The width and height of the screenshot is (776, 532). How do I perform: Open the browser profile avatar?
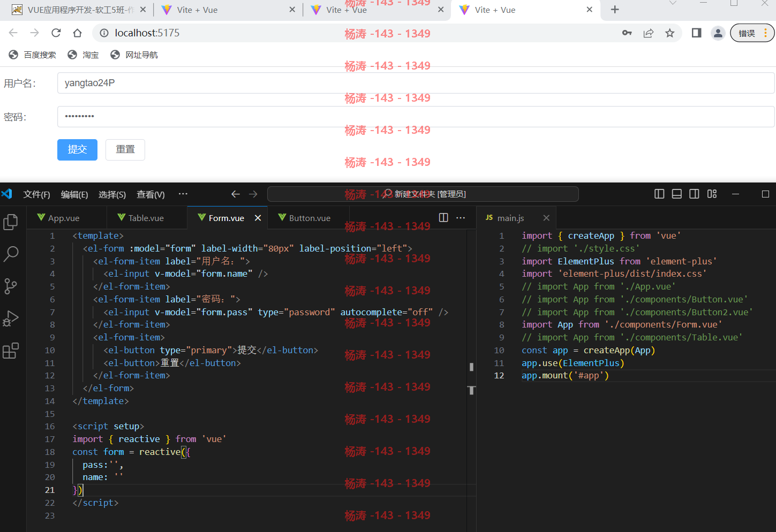[718, 33]
